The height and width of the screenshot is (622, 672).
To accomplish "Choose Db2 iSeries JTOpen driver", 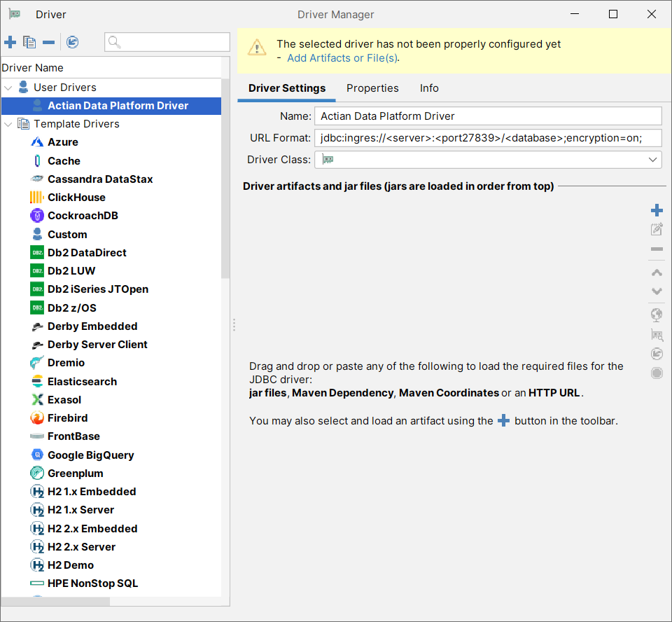I will [98, 289].
